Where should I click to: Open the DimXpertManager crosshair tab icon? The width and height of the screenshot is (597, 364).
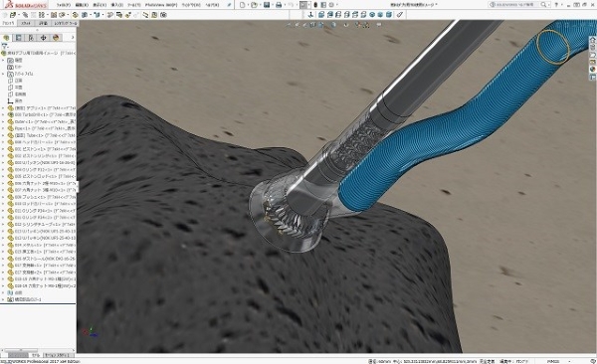tap(43, 38)
